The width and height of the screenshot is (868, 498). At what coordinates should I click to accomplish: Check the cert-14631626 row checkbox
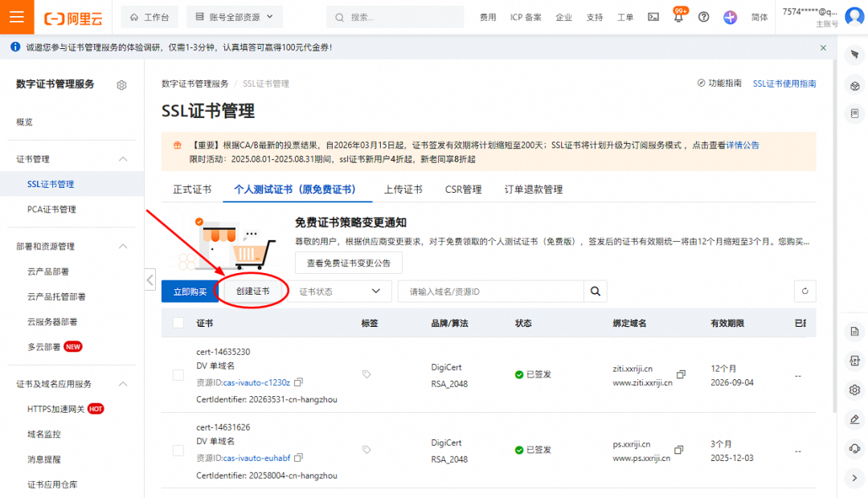point(178,451)
